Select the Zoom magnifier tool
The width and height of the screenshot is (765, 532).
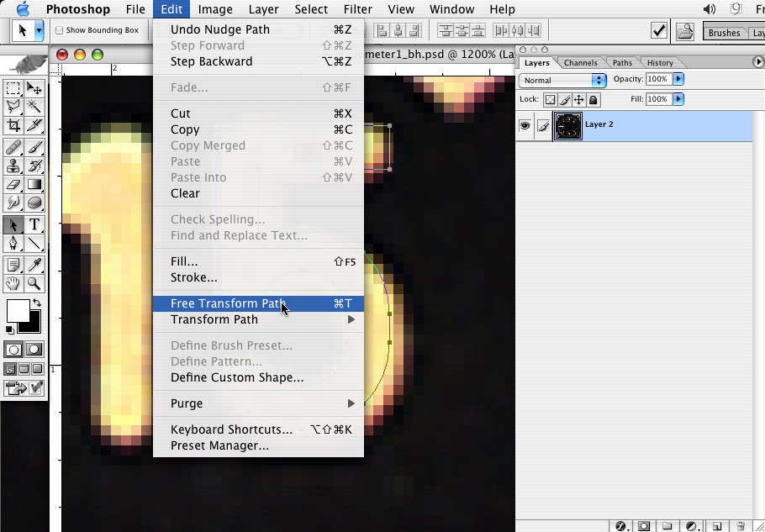pyautogui.click(x=34, y=284)
